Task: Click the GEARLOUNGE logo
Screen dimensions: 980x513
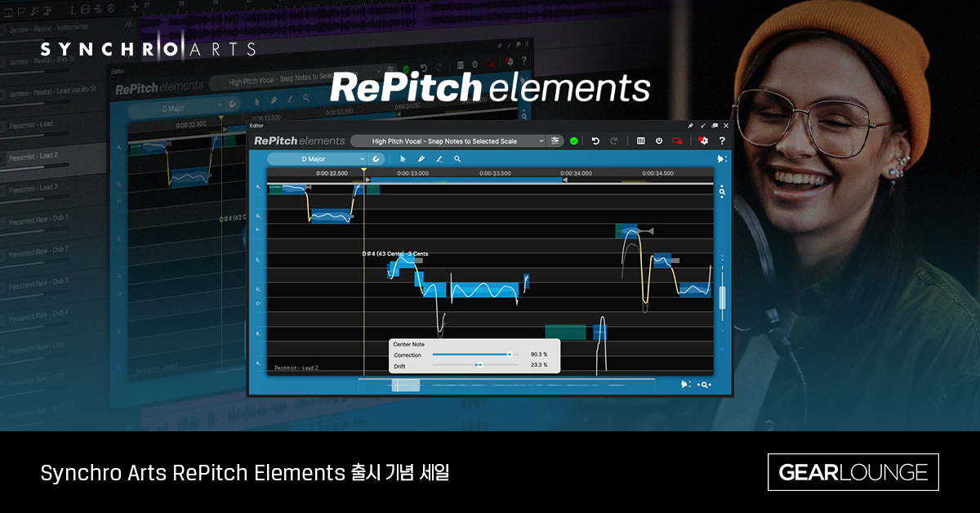Action: [x=853, y=472]
